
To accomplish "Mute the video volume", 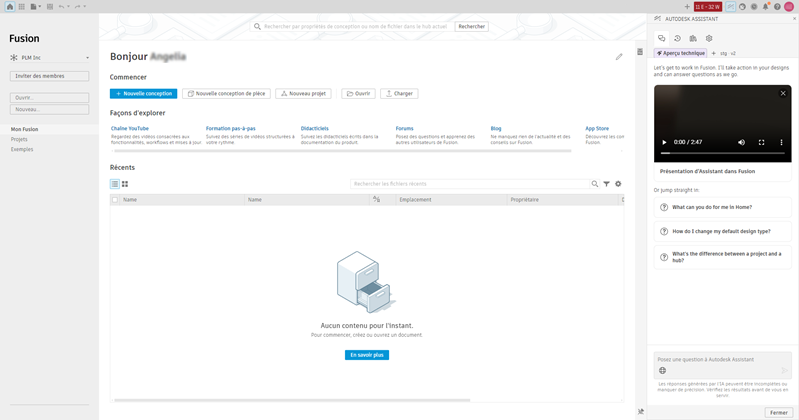I will coord(741,142).
